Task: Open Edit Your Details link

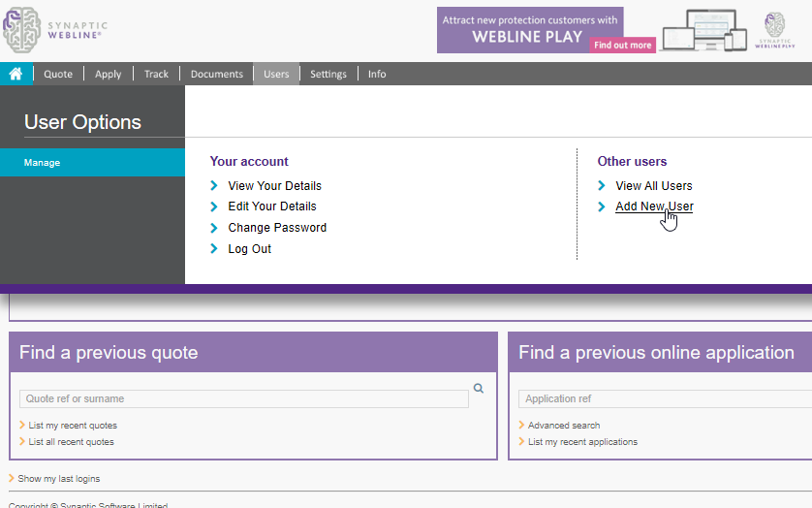Action: pyautogui.click(x=272, y=206)
